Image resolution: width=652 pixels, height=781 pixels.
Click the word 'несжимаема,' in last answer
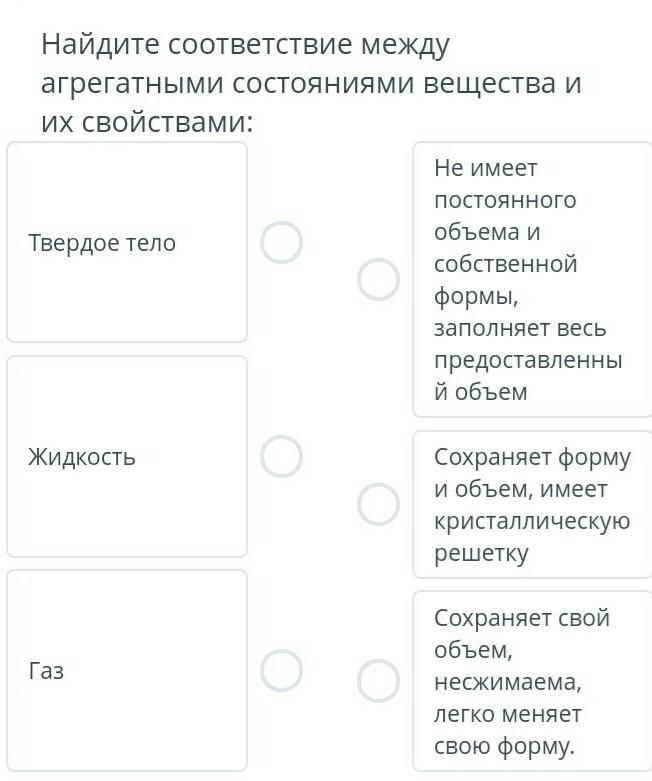(508, 681)
